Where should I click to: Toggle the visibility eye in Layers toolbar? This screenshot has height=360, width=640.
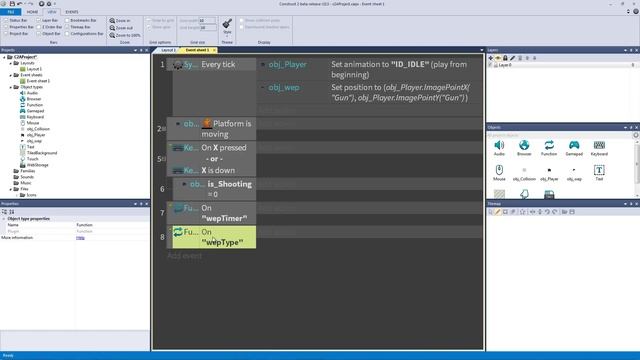(x=498, y=58)
